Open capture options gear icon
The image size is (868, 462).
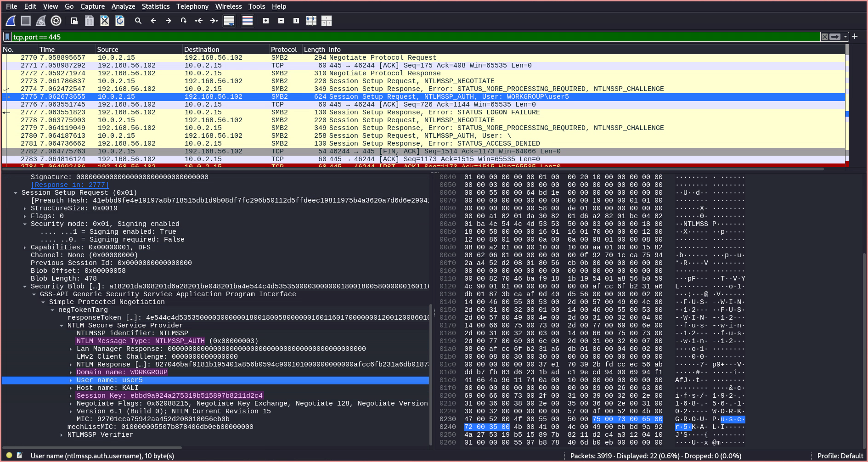[x=56, y=21]
